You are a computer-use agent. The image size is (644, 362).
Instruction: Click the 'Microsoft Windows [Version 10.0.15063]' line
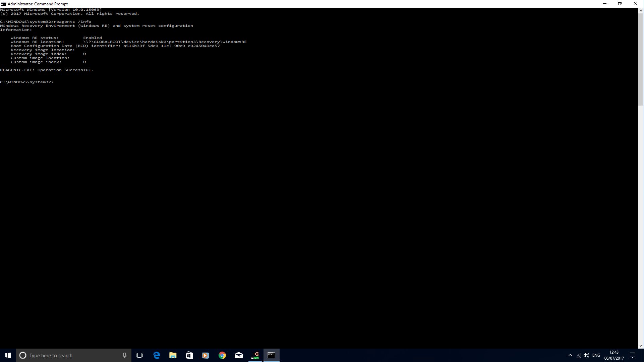[51, 10]
